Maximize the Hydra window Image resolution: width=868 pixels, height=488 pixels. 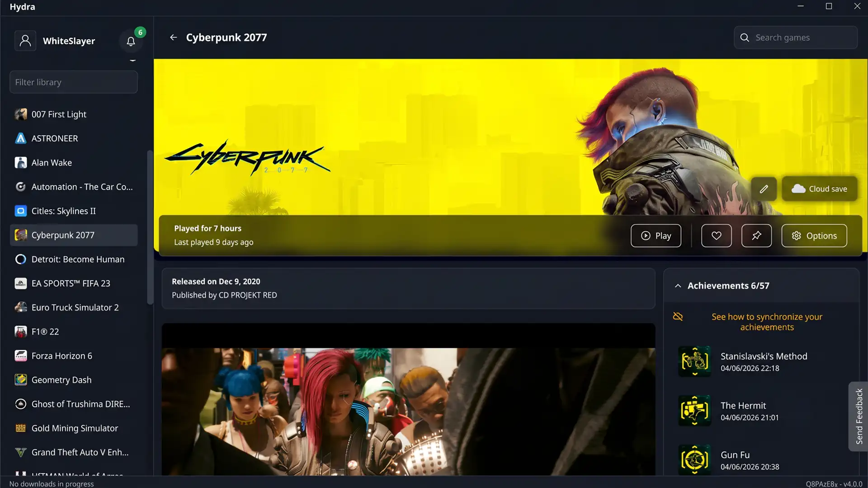coord(829,6)
